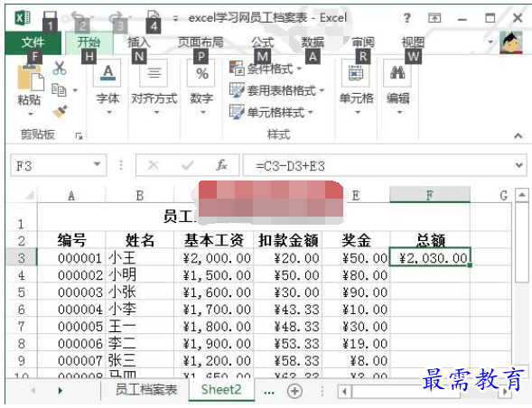Screen dimensions: 532x408
Task: Click the cancel X icon in formula bar
Action: tap(154, 165)
